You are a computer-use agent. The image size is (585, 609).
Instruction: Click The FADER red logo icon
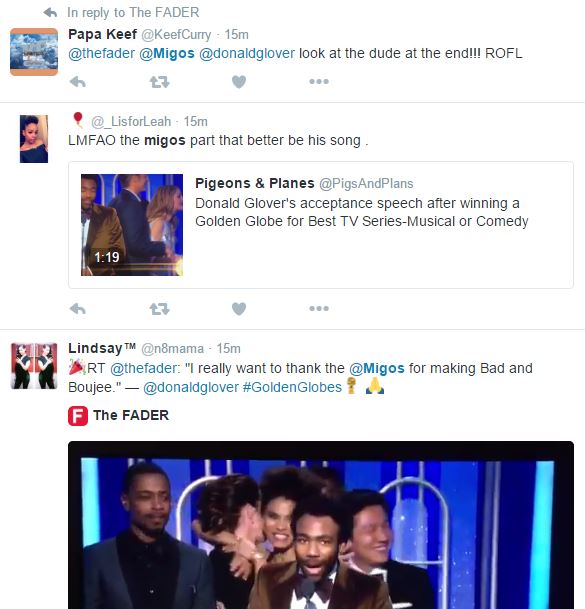[x=78, y=416]
